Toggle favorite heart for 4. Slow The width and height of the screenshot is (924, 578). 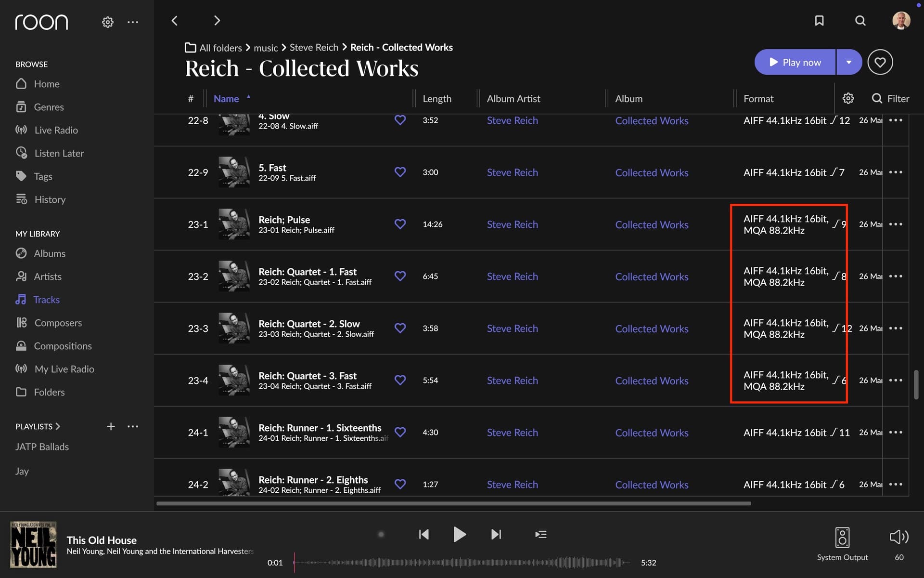coord(400,120)
